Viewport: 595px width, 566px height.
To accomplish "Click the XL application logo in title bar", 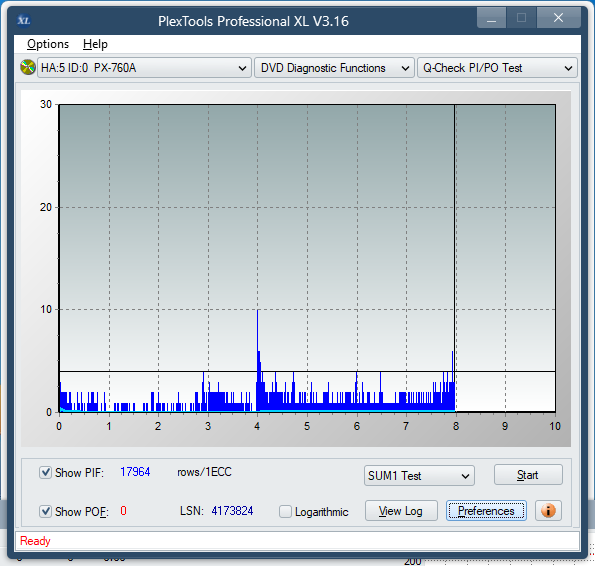I will pyautogui.click(x=24, y=20).
